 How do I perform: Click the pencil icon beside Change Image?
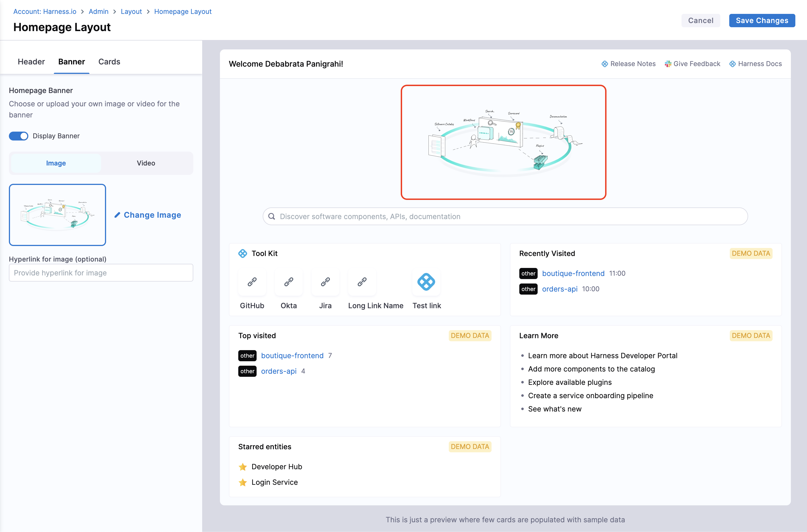coord(117,215)
